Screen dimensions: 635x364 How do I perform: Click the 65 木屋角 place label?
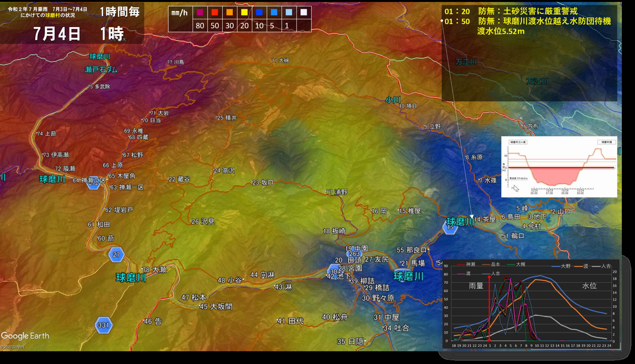click(122, 176)
